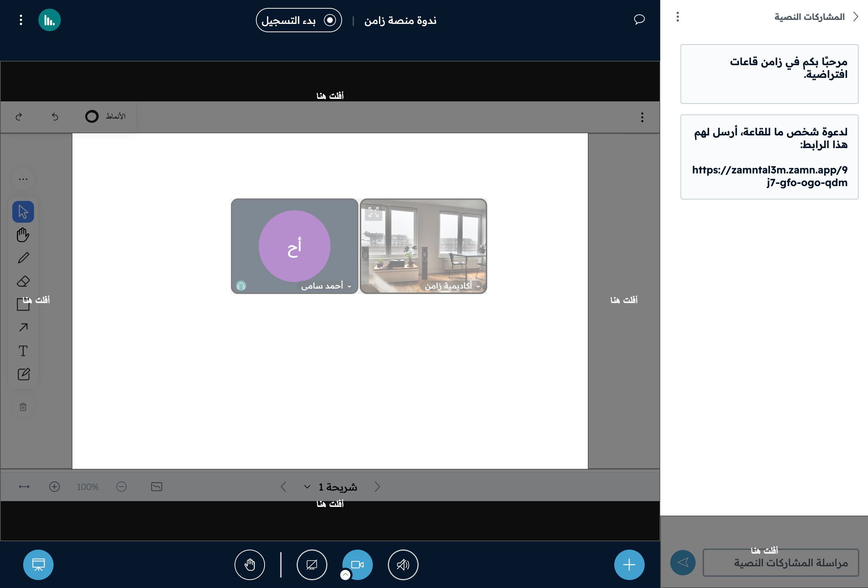Toggle the presentation button at bottom left
This screenshot has width=868, height=588.
[x=38, y=564]
